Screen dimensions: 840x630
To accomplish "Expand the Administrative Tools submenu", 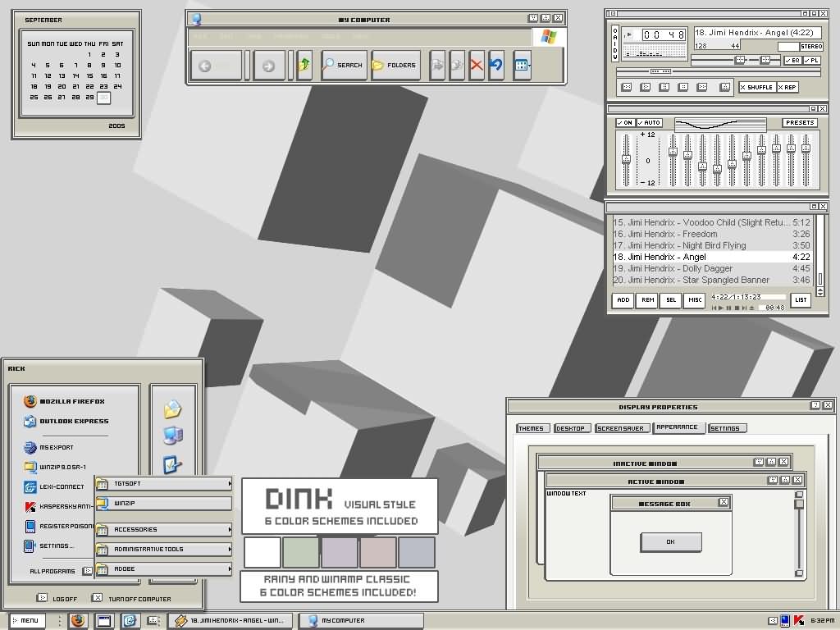I will coord(164,549).
